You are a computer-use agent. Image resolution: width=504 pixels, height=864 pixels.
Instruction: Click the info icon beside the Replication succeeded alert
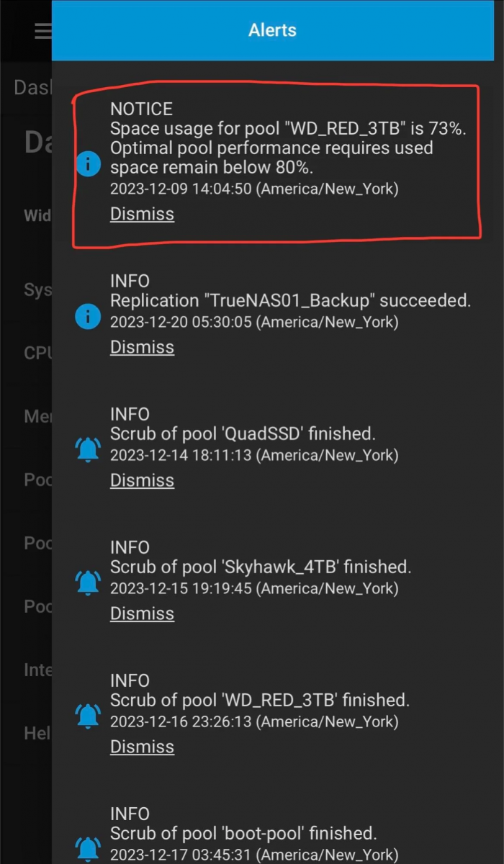click(x=88, y=315)
